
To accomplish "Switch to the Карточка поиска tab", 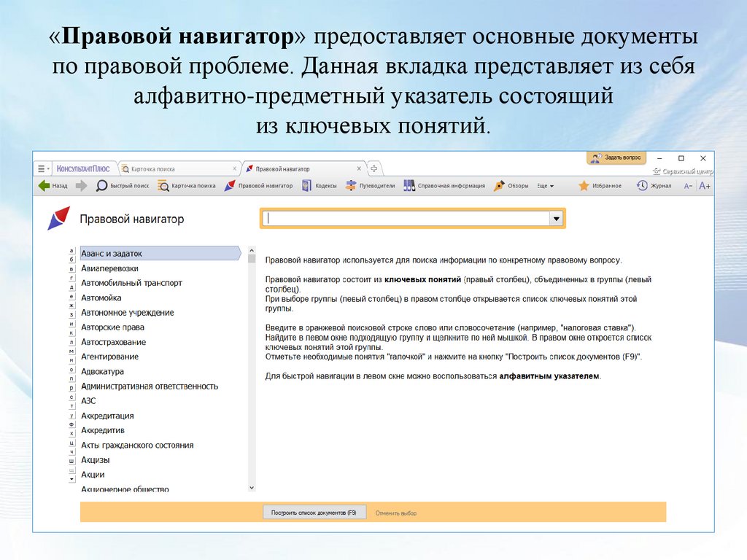I will coord(177,168).
